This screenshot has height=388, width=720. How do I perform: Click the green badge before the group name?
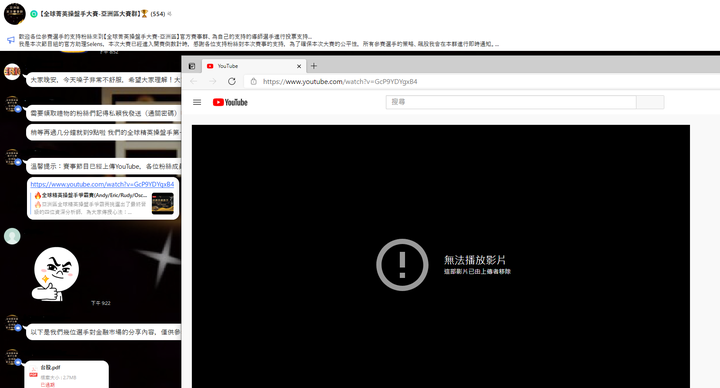click(34, 14)
